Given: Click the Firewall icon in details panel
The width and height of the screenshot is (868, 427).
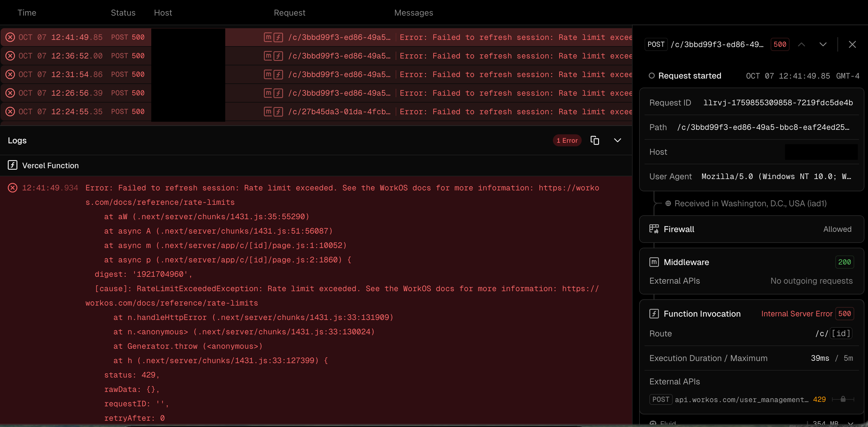Looking at the screenshot, I should pyautogui.click(x=654, y=229).
